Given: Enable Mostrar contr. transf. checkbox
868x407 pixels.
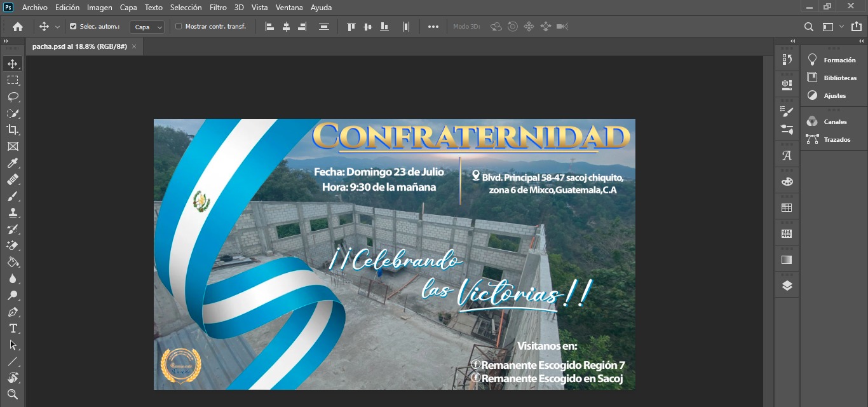Looking at the screenshot, I should pos(179,27).
